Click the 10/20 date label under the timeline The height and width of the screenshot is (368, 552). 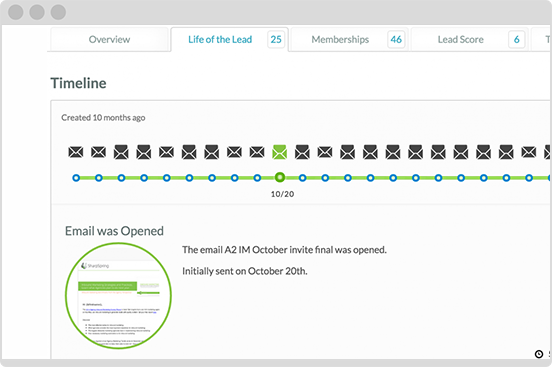point(282,194)
